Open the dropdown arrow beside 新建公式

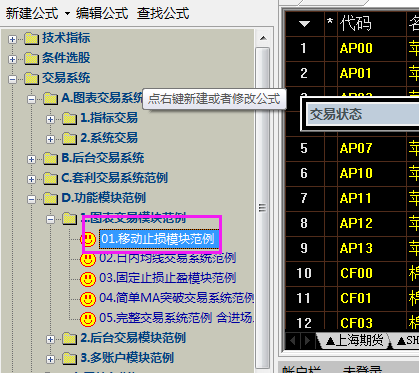[67, 14]
